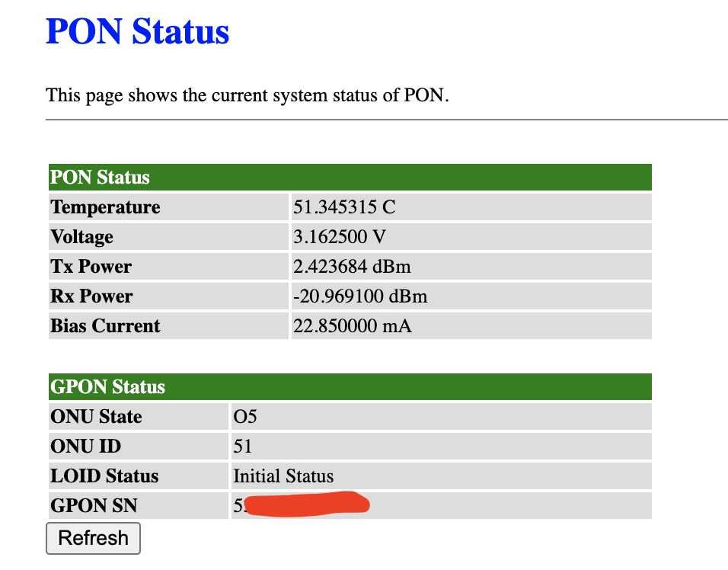
Task: Click the ONU ID value 51
Action: (x=243, y=447)
